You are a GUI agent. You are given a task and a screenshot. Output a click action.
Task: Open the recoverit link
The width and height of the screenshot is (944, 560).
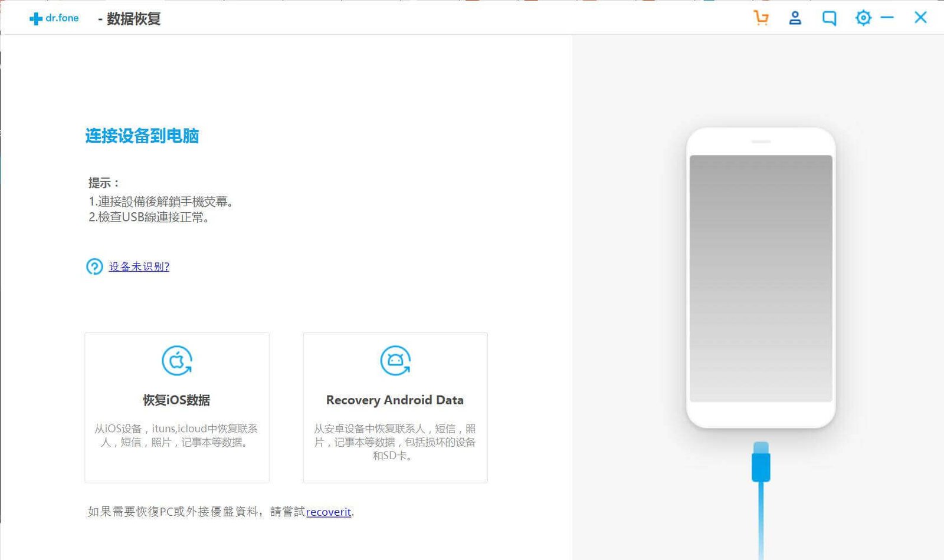coord(329,512)
